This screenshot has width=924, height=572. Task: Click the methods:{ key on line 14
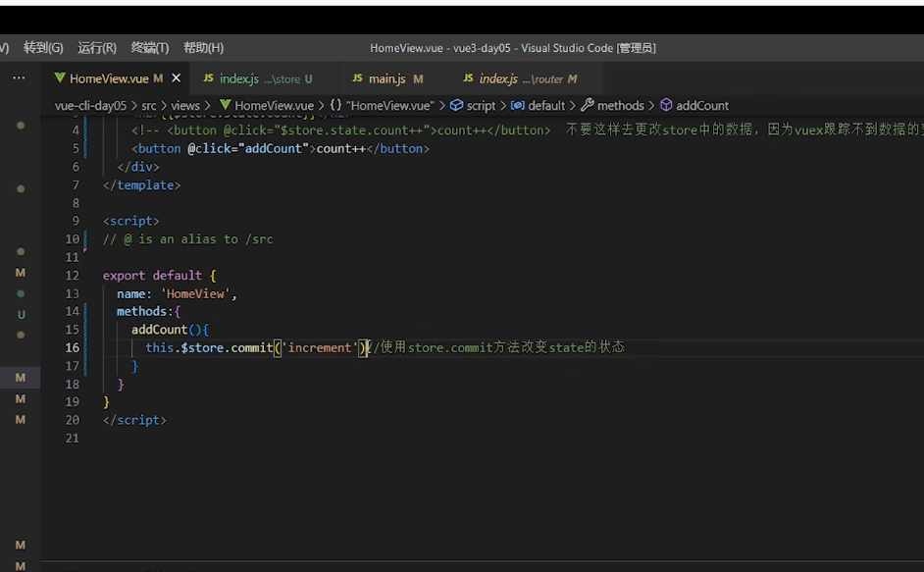pyautogui.click(x=148, y=311)
